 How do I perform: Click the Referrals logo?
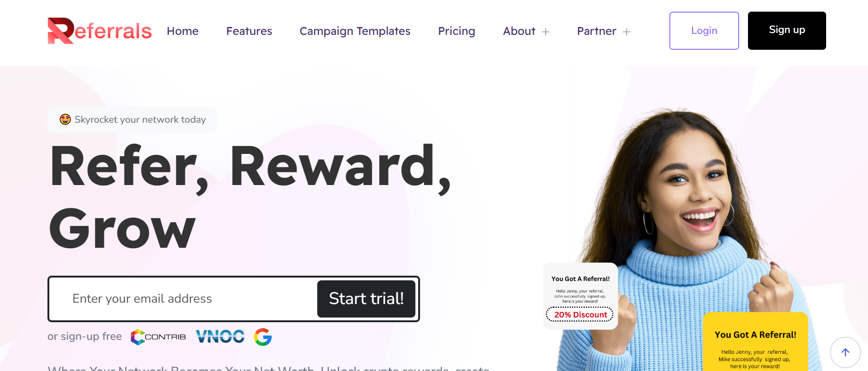(x=100, y=31)
